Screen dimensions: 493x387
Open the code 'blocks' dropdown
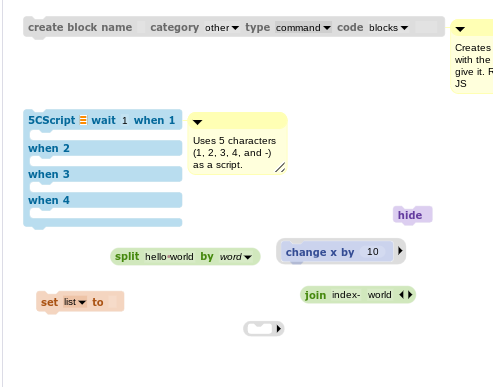tap(388, 28)
